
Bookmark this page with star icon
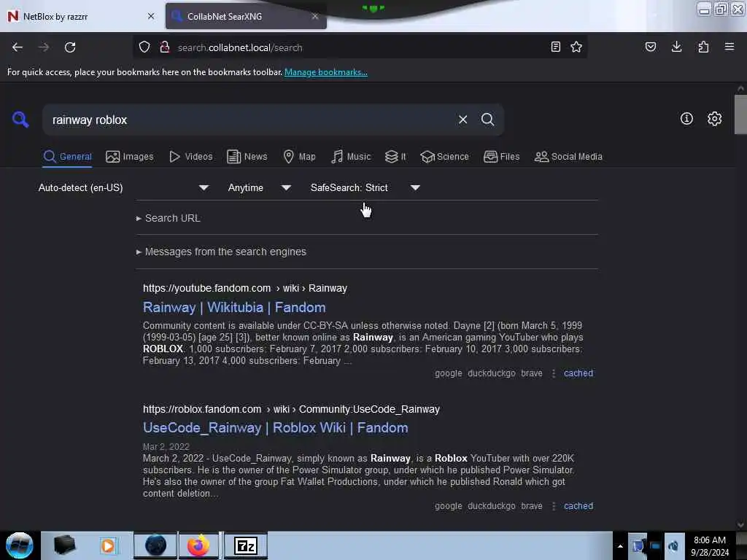576,47
